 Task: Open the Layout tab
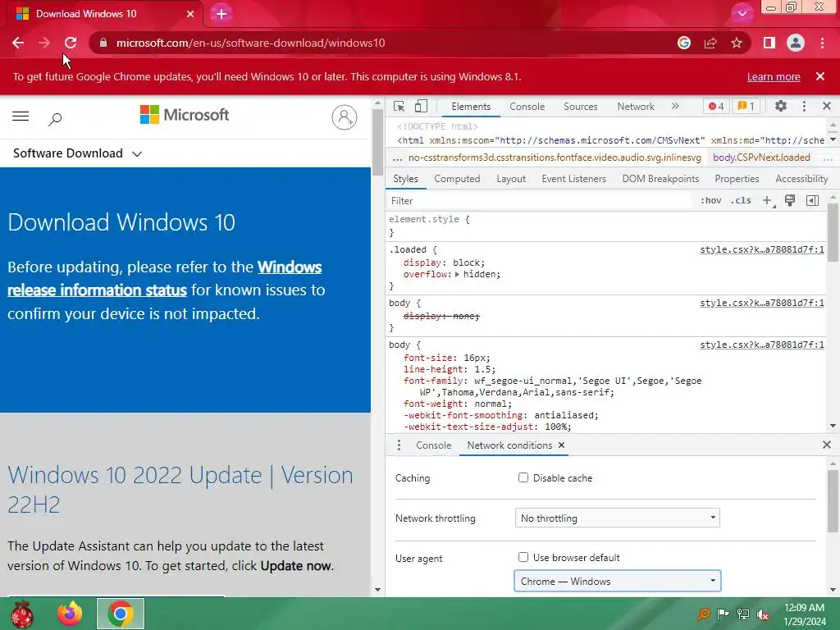510,179
